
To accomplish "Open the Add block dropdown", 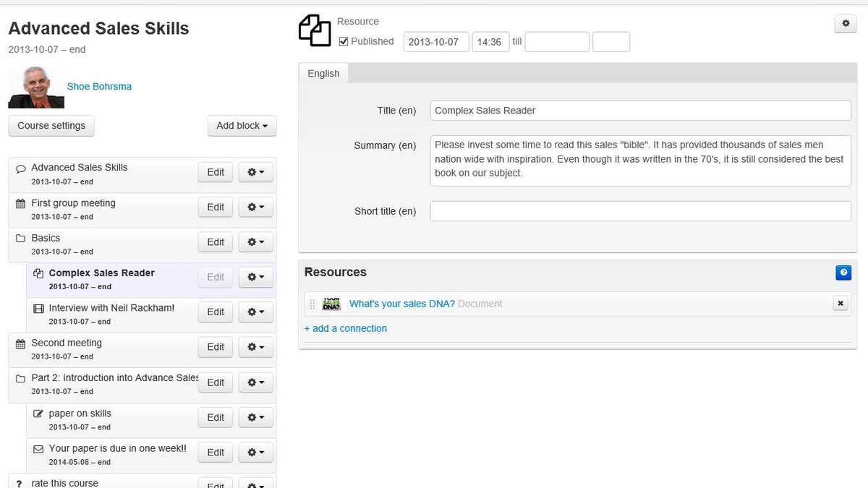I will point(242,126).
